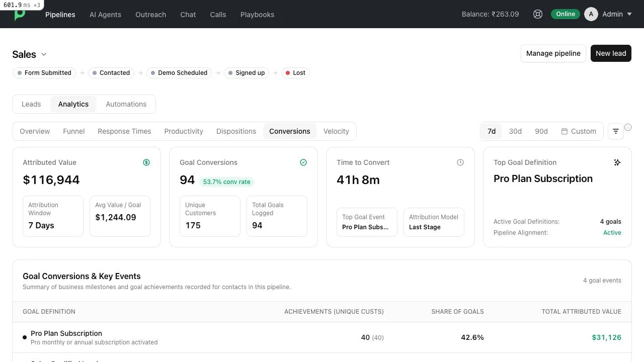View the Productivity sub-tab
Image resolution: width=644 pixels, height=362 pixels.
coord(184,131)
